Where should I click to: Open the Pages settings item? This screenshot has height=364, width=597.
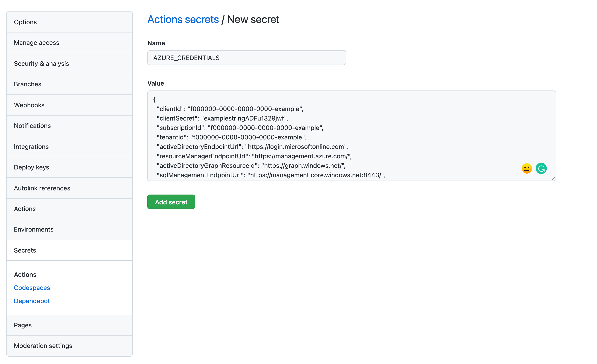tap(23, 325)
